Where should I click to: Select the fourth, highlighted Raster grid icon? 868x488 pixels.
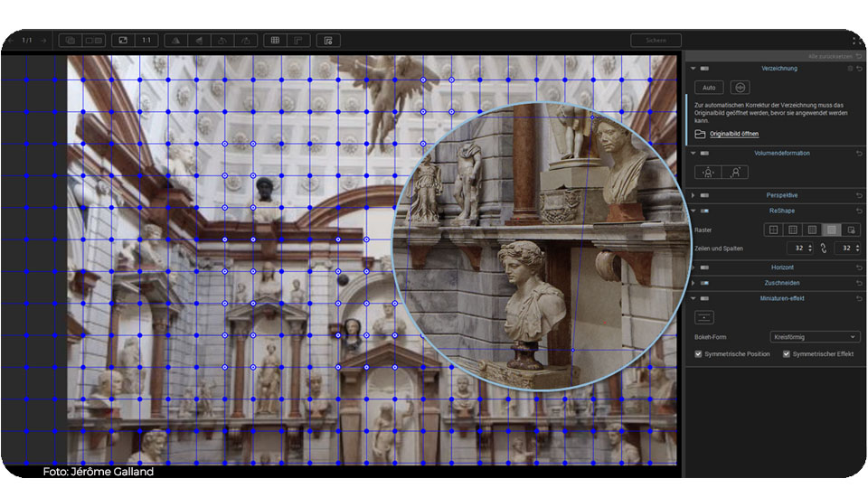(832, 230)
